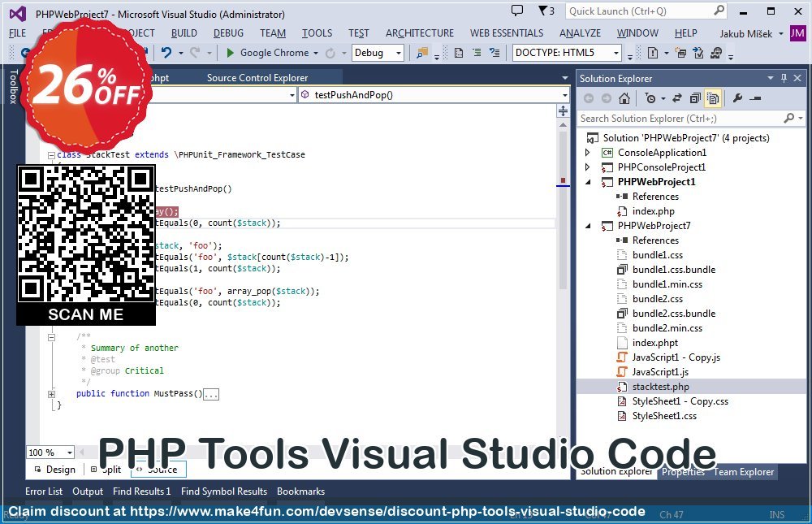Collapse the Summary doc comment region
The image size is (812, 524).
[51, 337]
